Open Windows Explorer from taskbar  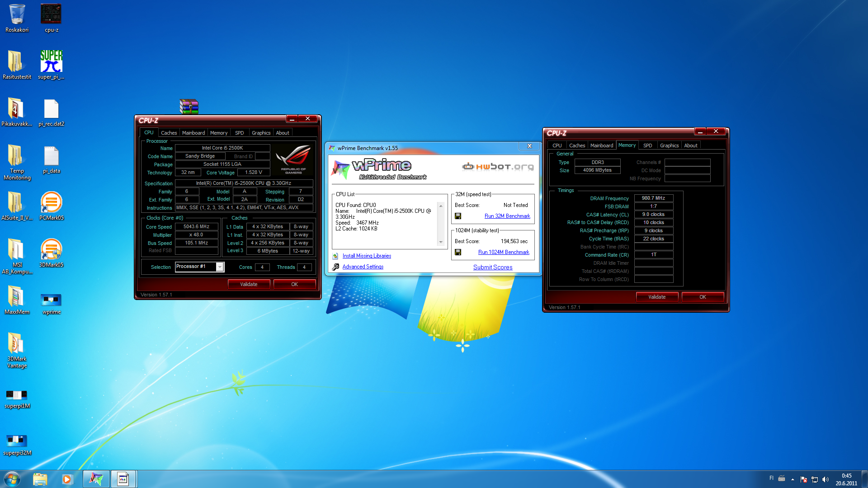[x=40, y=479]
